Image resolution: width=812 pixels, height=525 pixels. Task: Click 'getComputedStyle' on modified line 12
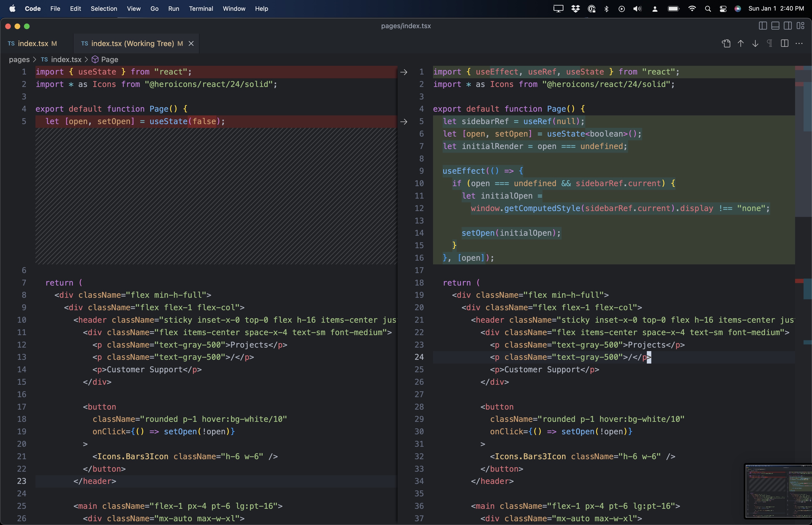click(x=542, y=209)
